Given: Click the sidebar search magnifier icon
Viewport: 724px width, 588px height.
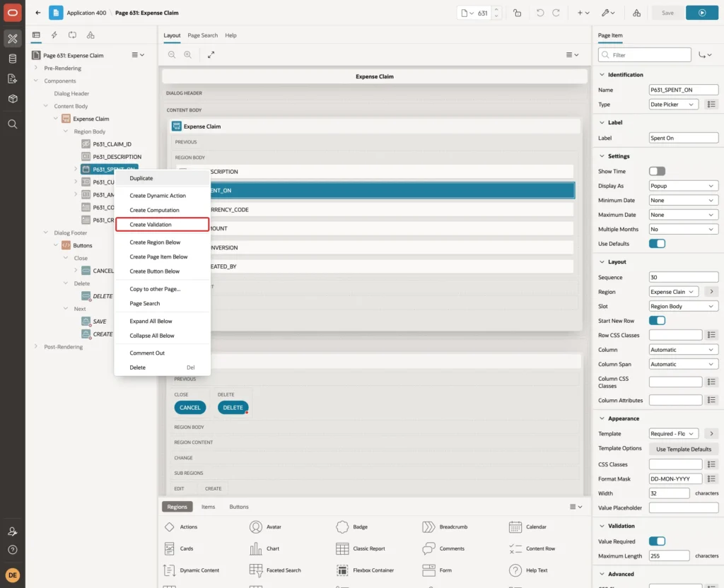Looking at the screenshot, I should coord(13,124).
